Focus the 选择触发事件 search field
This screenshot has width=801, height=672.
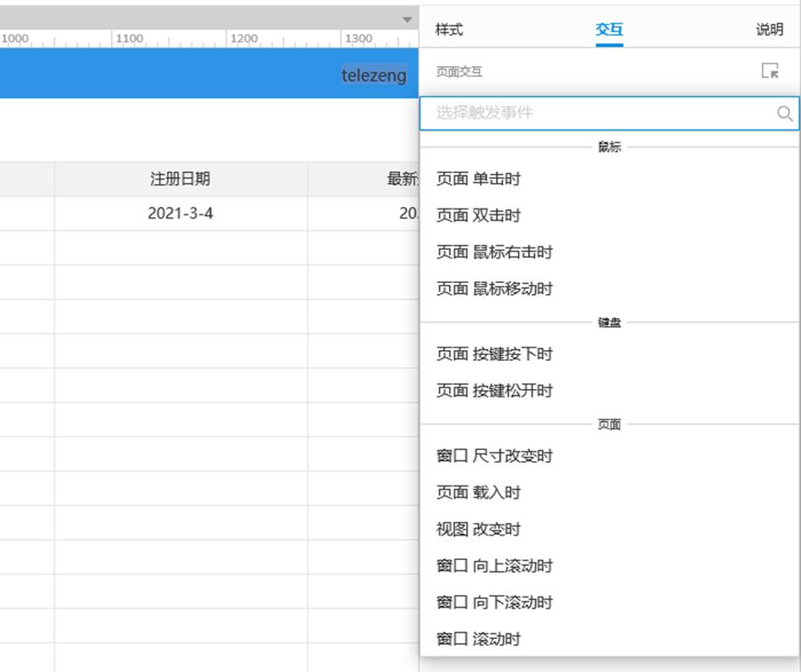pos(609,113)
